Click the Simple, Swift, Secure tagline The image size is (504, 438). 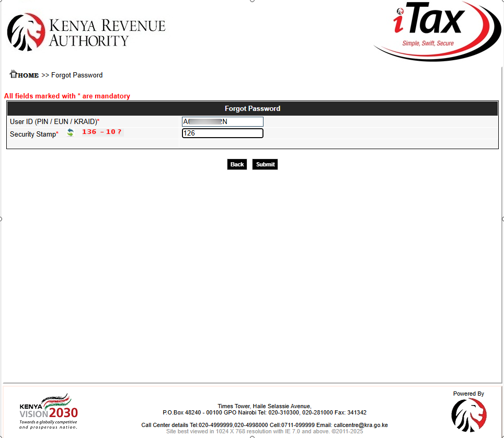[x=428, y=43]
